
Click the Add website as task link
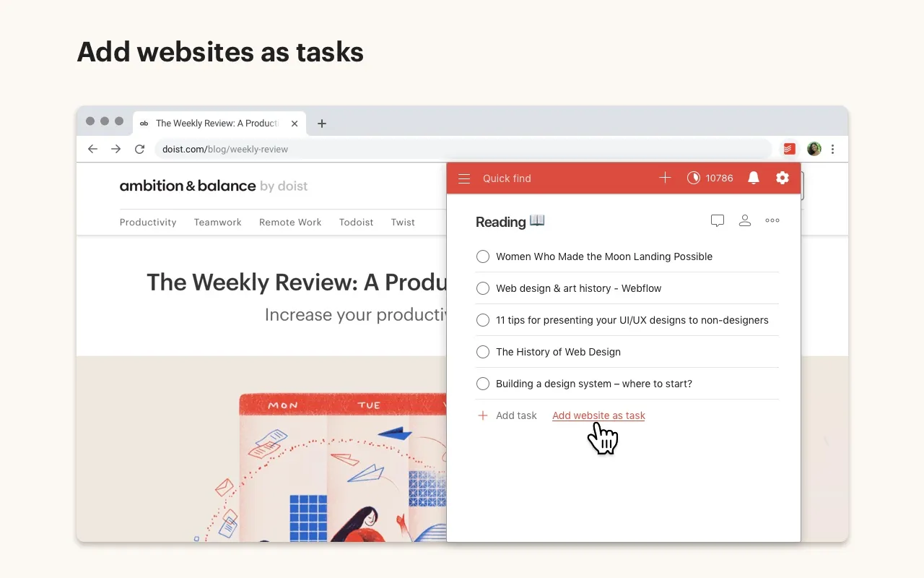(x=598, y=415)
